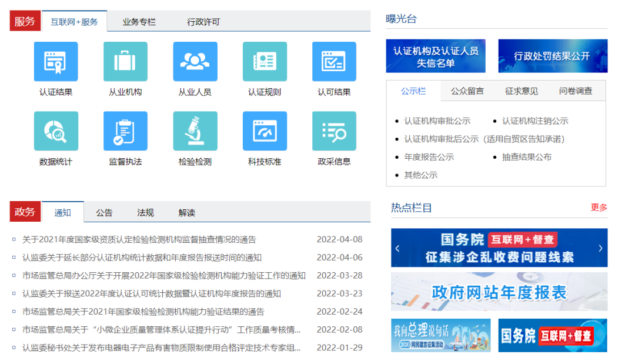Switch to the 业务专栏 tab
The height and width of the screenshot is (364, 635).
(x=139, y=22)
